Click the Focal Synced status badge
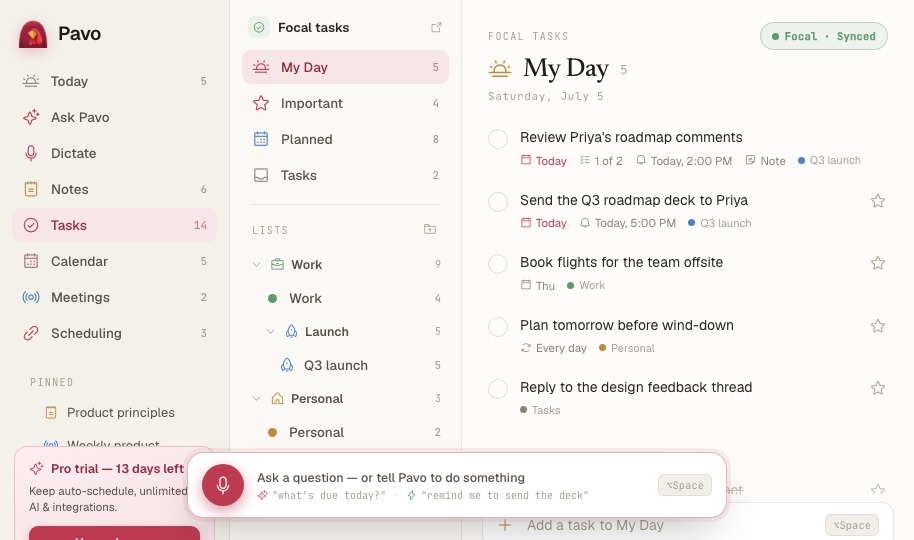 coord(824,36)
